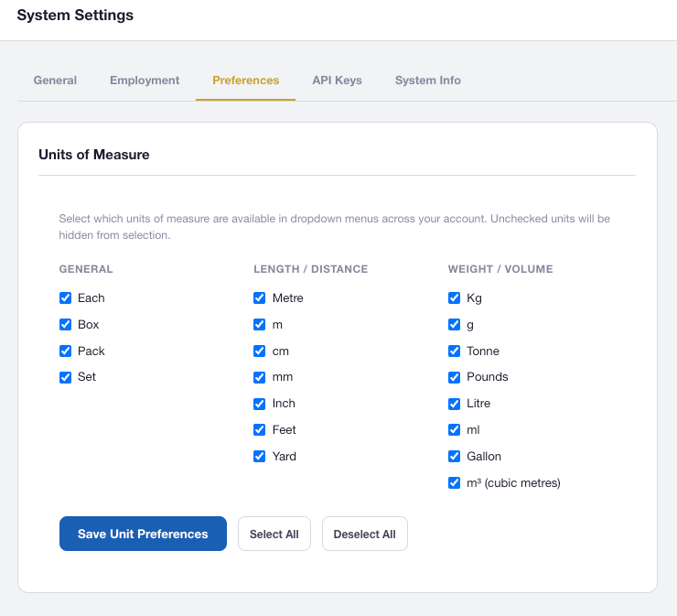This screenshot has width=677, height=616.
Task: Uncheck the g weight unit checkbox
Action: (454, 324)
